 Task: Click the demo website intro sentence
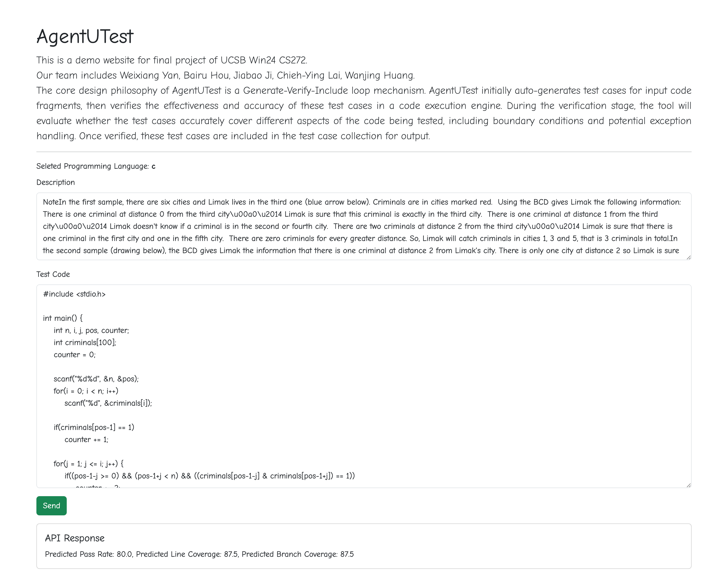click(172, 60)
